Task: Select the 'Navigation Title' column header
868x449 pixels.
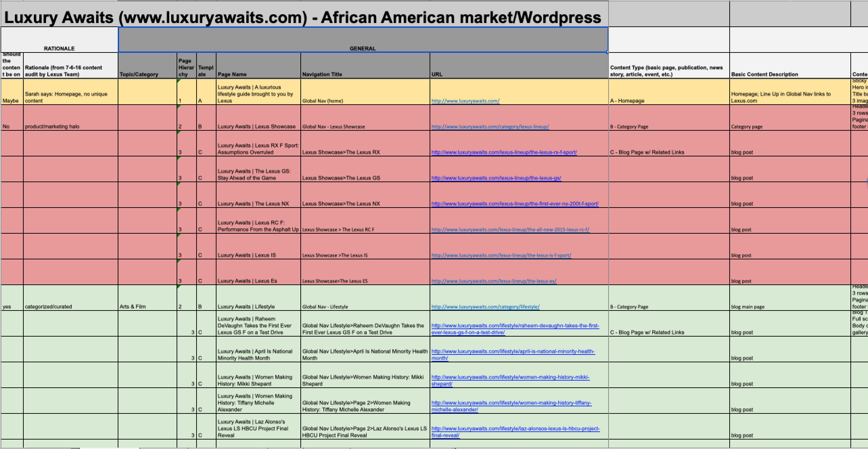Action: 365,66
